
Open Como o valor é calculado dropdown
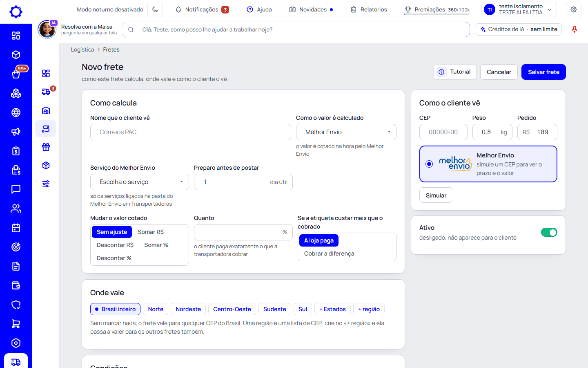(x=346, y=132)
